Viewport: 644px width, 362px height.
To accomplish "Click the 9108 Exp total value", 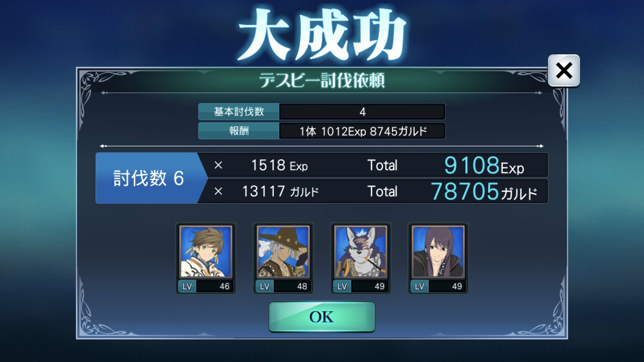I will [484, 166].
